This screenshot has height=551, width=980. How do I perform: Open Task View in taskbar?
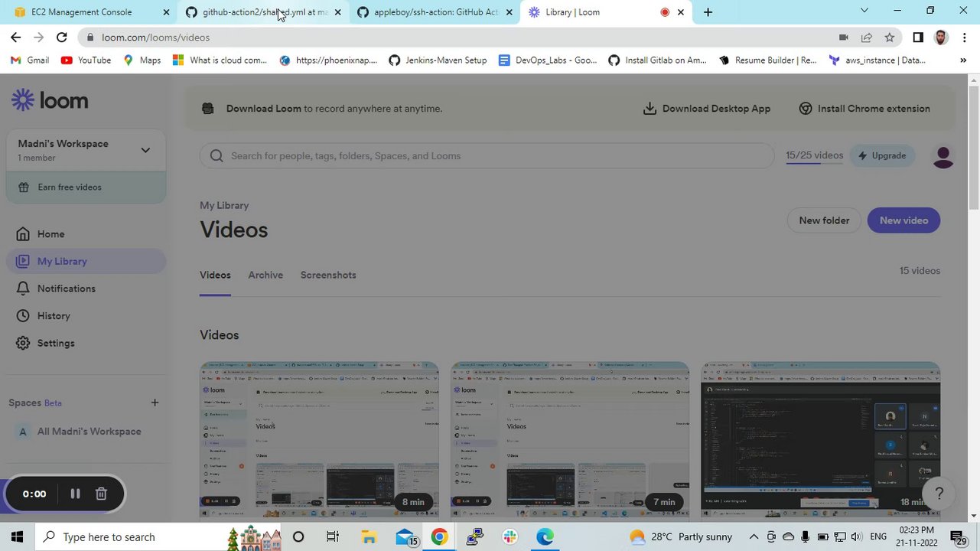333,537
